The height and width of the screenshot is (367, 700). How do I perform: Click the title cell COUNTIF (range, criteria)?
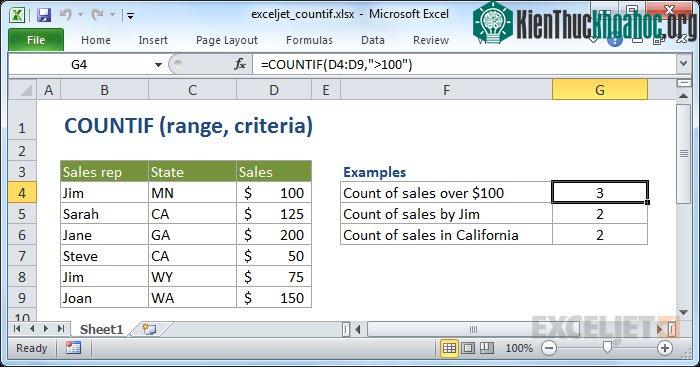pos(188,125)
